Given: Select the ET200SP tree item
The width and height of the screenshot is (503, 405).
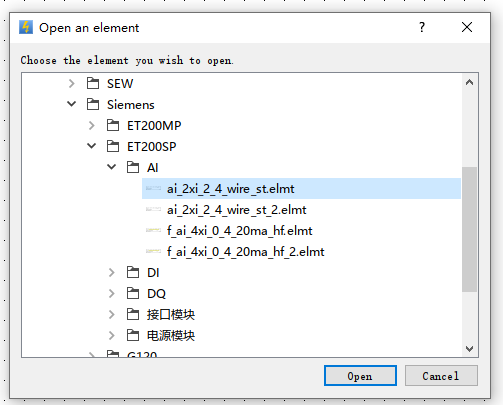Looking at the screenshot, I should [x=152, y=147].
